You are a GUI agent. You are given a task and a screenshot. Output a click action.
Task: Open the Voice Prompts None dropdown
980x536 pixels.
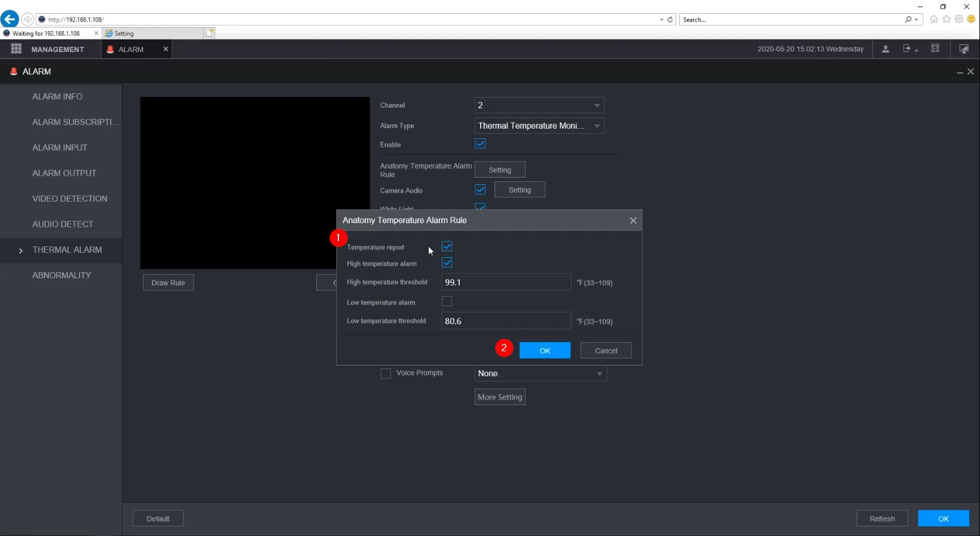click(541, 373)
